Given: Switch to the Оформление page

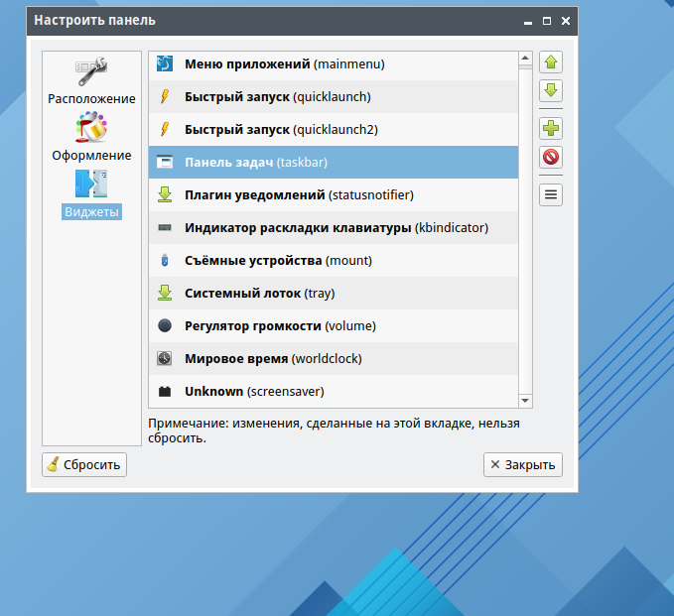Looking at the screenshot, I should point(91,137).
